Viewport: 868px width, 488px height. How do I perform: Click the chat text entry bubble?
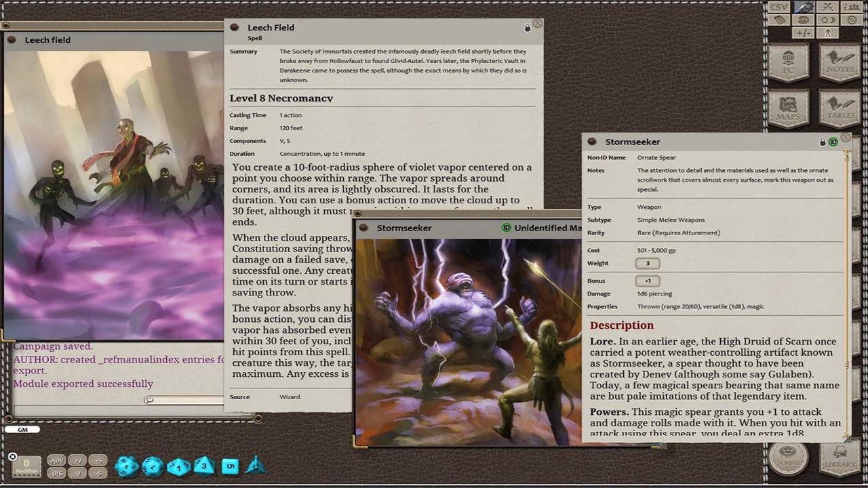coord(149,400)
